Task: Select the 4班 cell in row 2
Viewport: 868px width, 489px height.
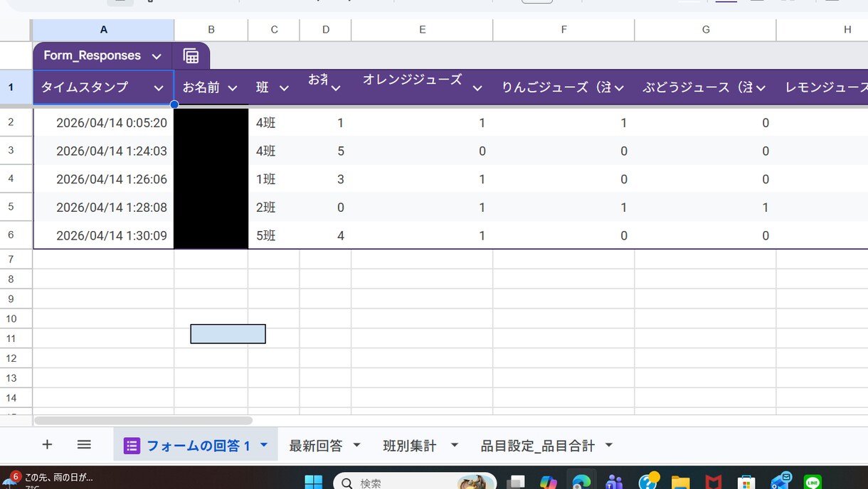Action: pyautogui.click(x=274, y=123)
